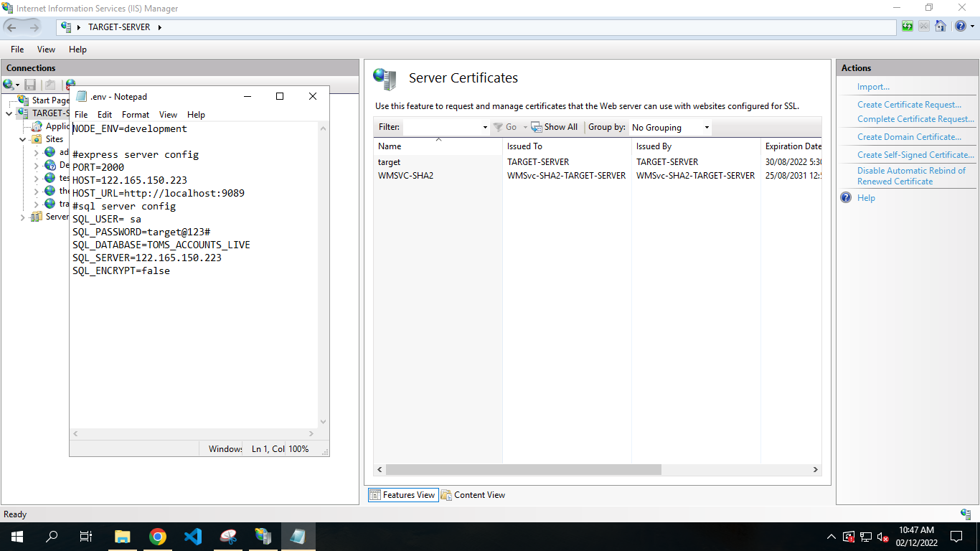Select the WMSVC-SHA2 certificate row
The width and height of the screenshot is (980, 551).
[x=405, y=176]
